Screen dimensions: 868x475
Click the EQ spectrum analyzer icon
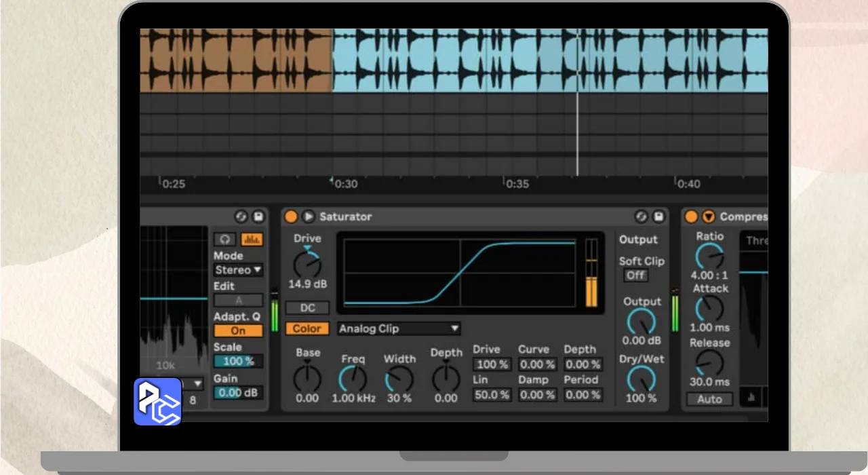pyautogui.click(x=252, y=240)
